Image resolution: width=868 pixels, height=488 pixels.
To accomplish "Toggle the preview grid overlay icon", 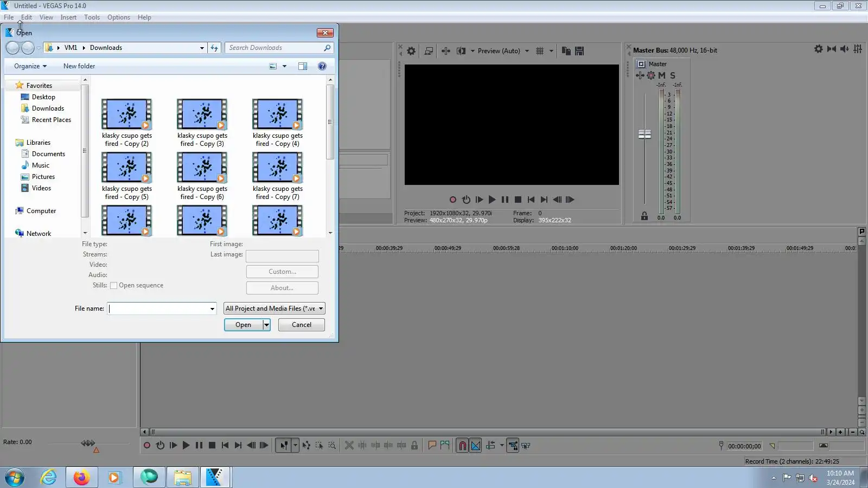I will [540, 51].
